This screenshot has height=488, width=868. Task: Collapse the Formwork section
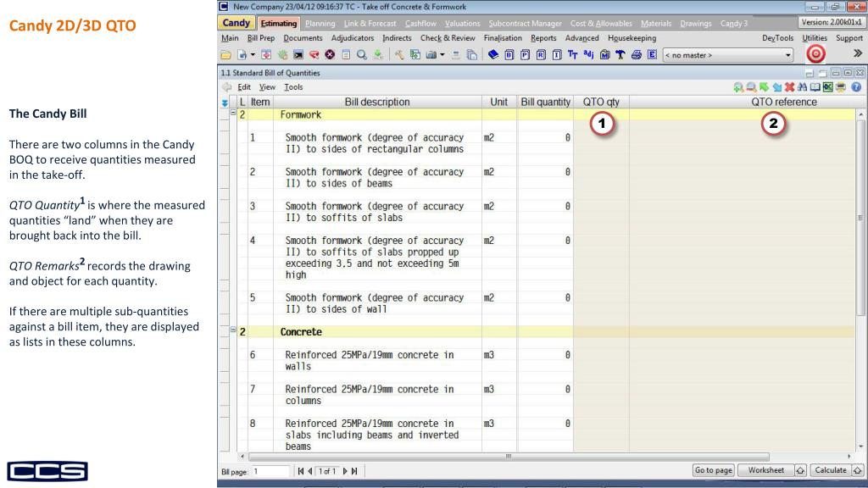[233, 113]
